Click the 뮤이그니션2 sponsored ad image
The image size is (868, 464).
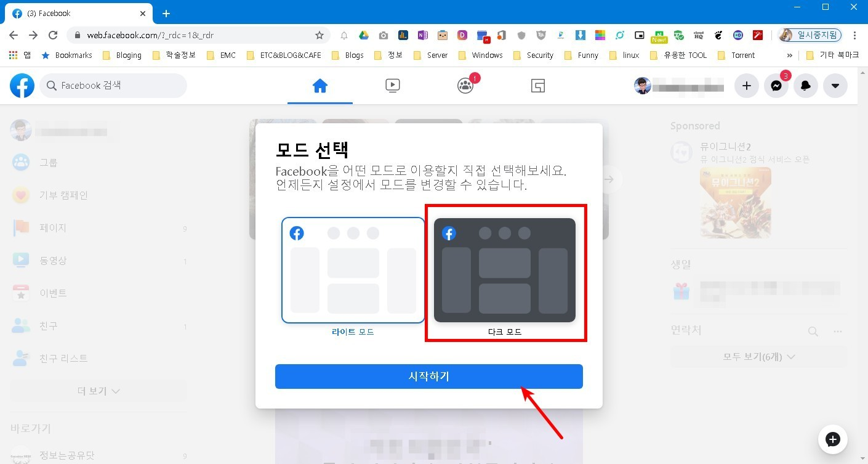point(735,203)
